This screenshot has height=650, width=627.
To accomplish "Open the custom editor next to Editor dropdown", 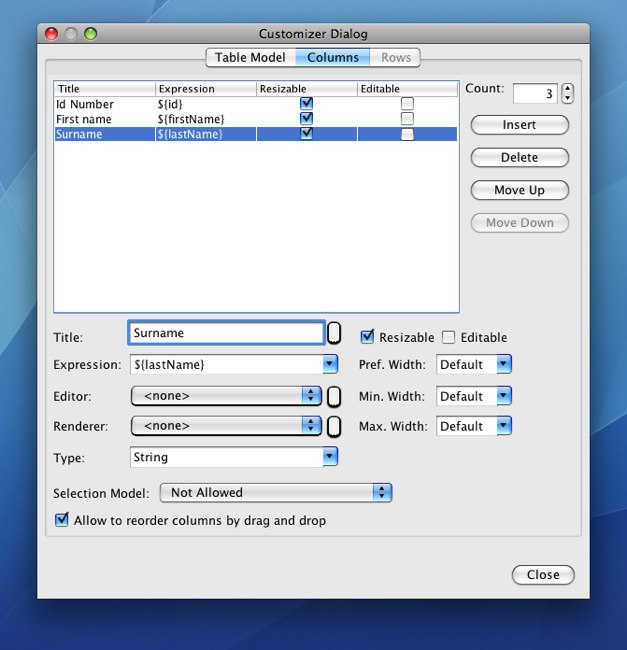I will (x=334, y=396).
